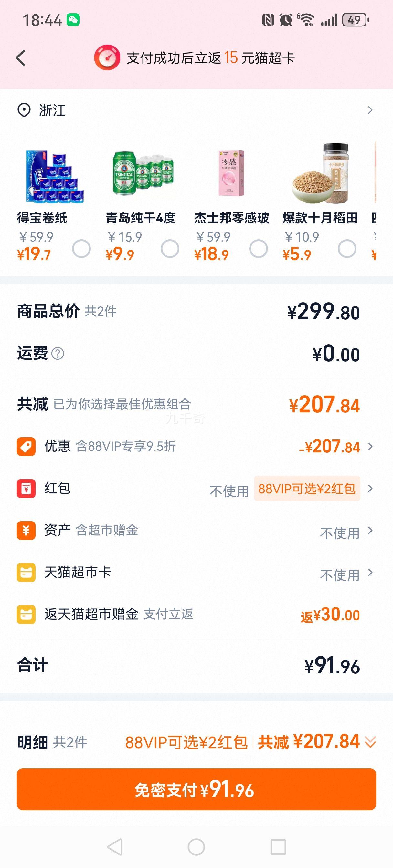Tap the 88VIP可选¥2红包 tag

tap(307, 489)
